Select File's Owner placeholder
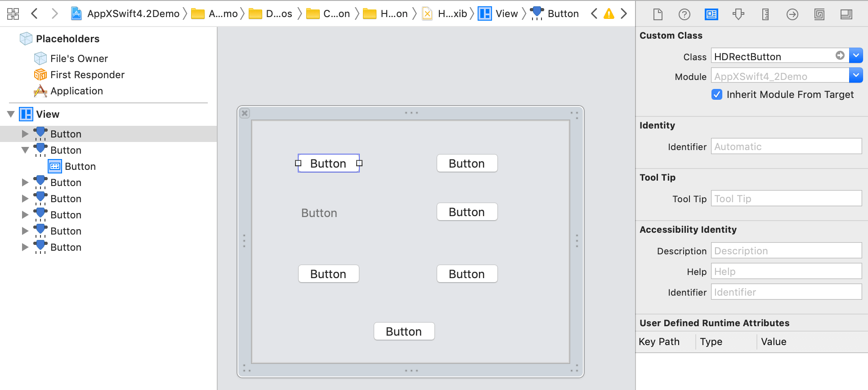This screenshot has height=390, width=868. tap(79, 58)
